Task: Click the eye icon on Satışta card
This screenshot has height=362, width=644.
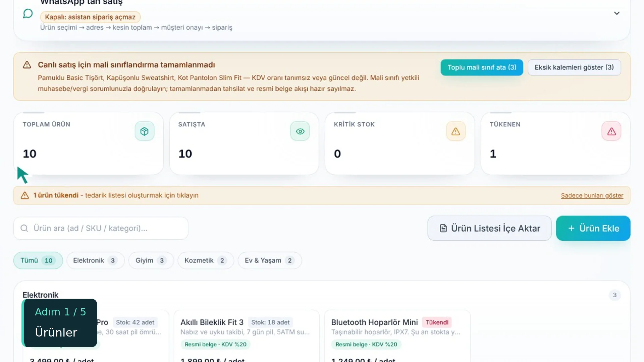Action: [300, 131]
